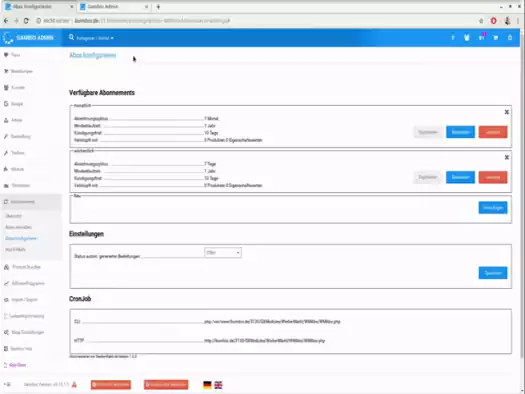The height and width of the screenshot is (394, 525).
Task: Open the order status dropdown in Einstellungen
Action: tap(223, 253)
